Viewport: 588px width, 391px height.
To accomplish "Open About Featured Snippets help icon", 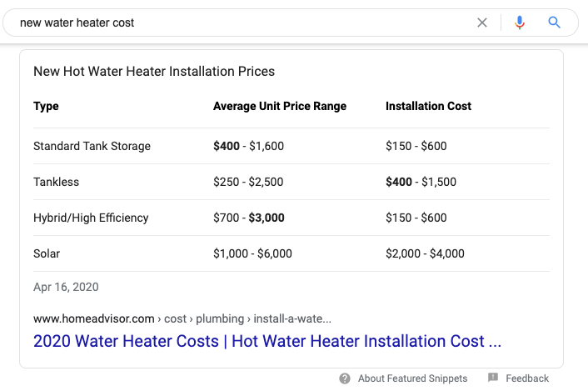I will point(345,378).
